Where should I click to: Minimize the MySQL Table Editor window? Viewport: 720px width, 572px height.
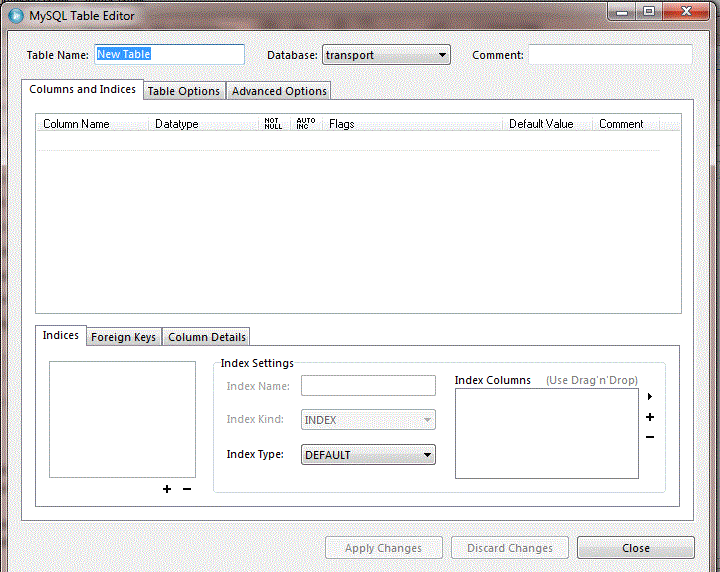tap(622, 12)
